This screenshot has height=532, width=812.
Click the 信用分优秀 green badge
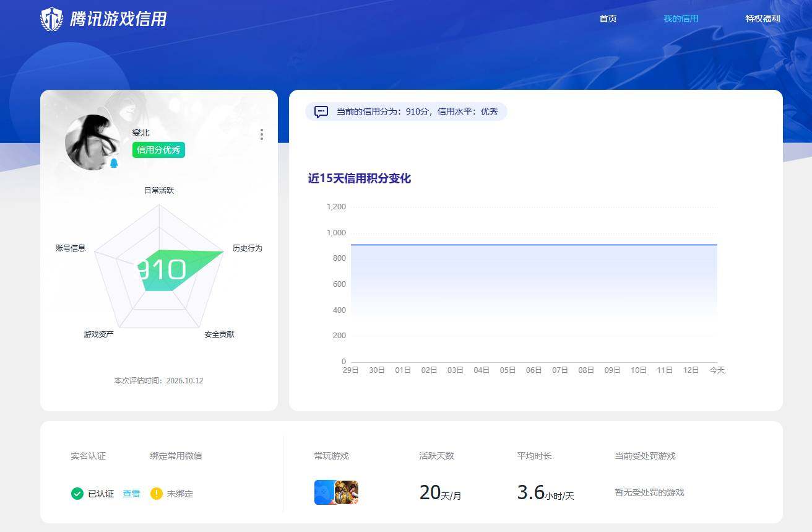tap(158, 150)
